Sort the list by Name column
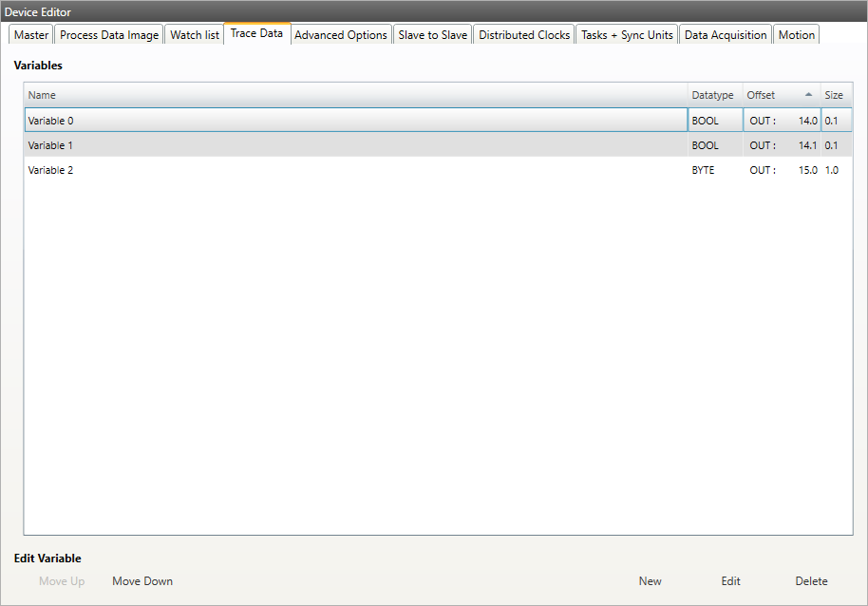This screenshot has height=606, width=868. point(356,95)
